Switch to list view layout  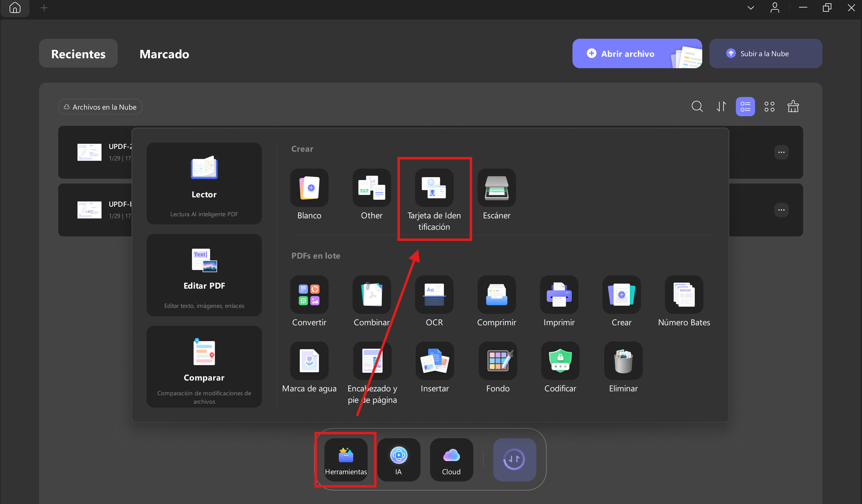[745, 106]
